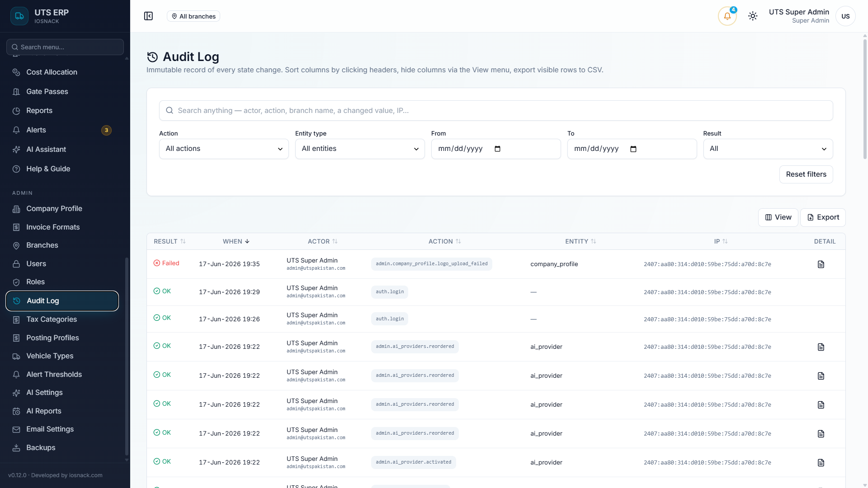Click the UTS ERP truck logo
The image size is (868, 488).
[19, 16]
